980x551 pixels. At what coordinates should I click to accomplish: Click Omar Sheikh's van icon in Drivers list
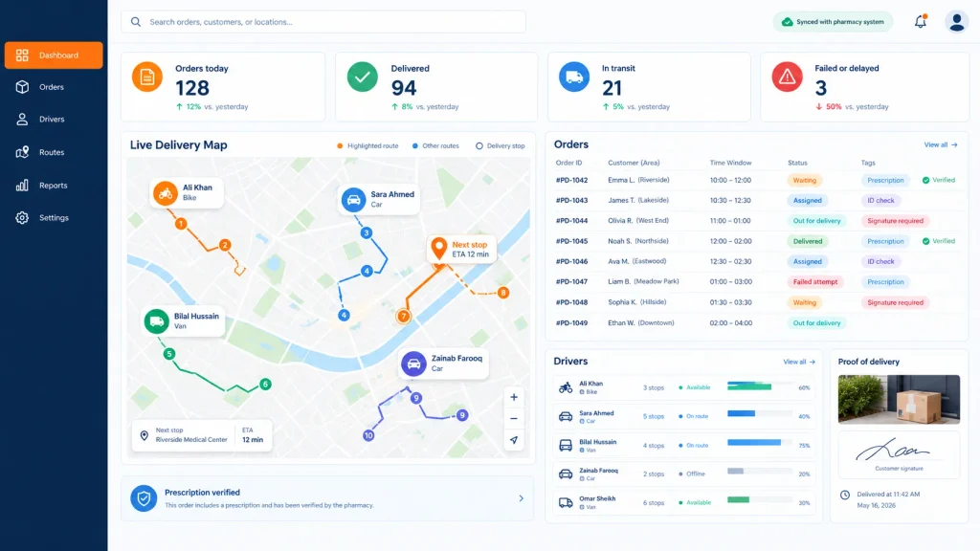click(566, 502)
